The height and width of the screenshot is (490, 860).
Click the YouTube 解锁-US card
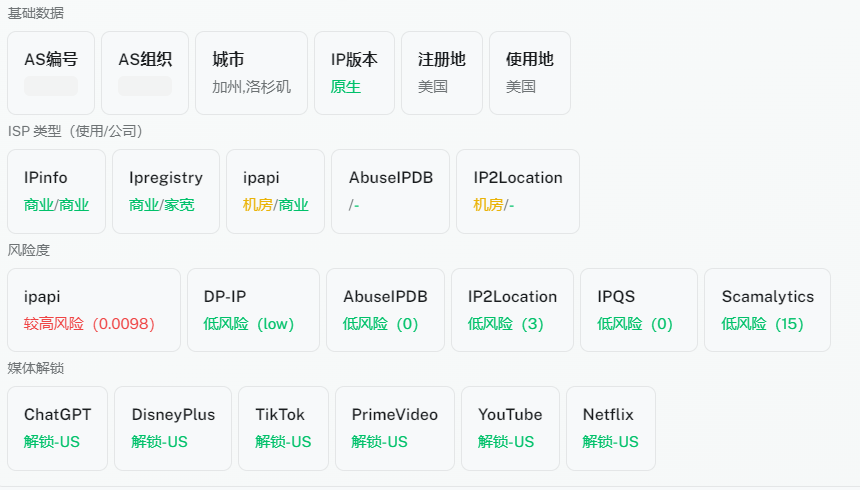coord(510,428)
